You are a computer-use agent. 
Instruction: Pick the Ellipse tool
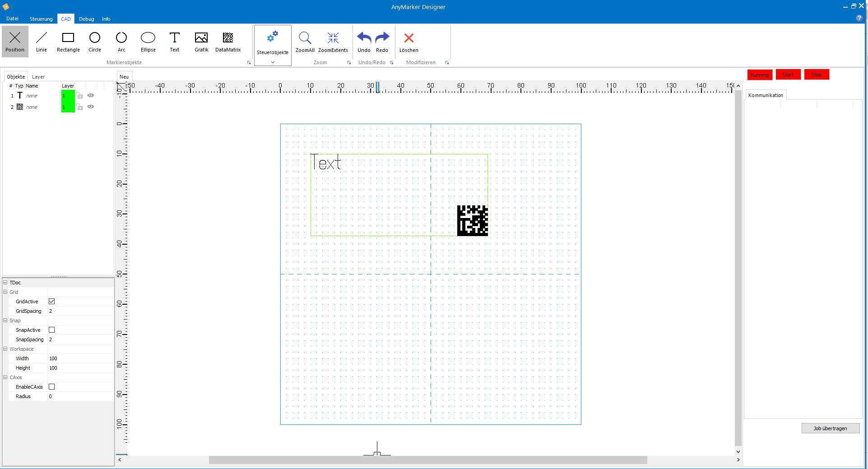148,42
